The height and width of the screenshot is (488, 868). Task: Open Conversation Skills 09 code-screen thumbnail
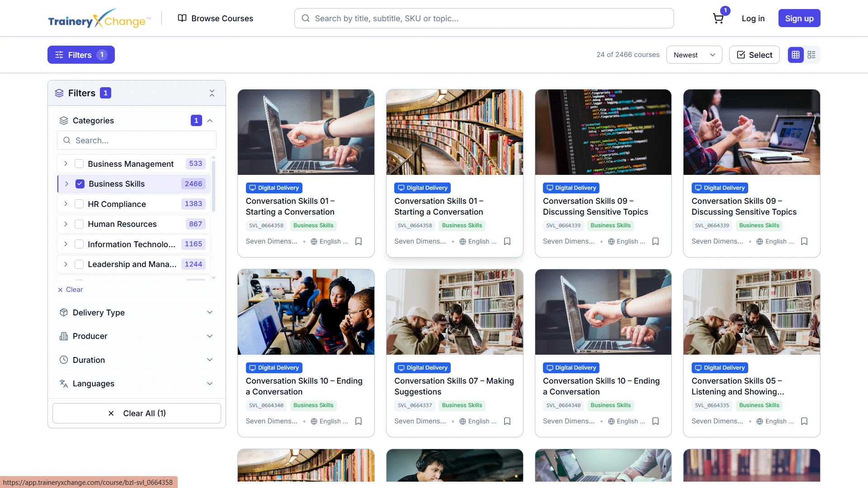[603, 132]
